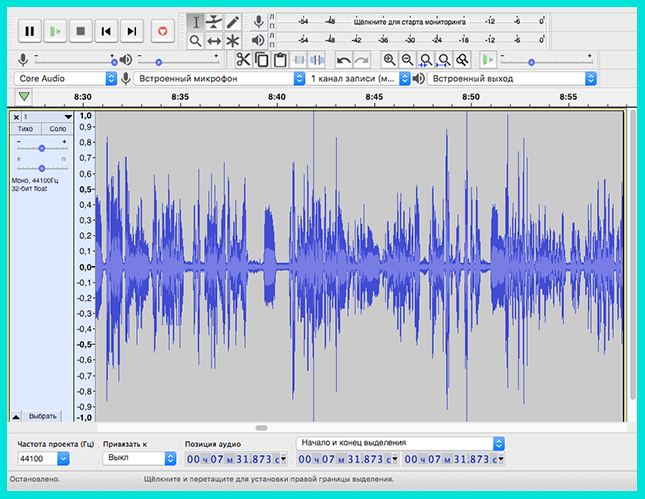Viewport: 645px width, 499px height.
Task: Skip to end of track
Action: point(132,31)
